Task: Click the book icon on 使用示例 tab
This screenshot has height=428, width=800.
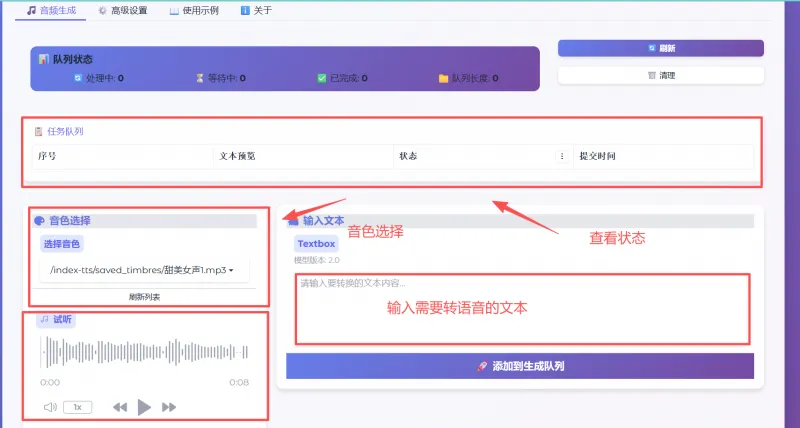Action: pyautogui.click(x=174, y=11)
